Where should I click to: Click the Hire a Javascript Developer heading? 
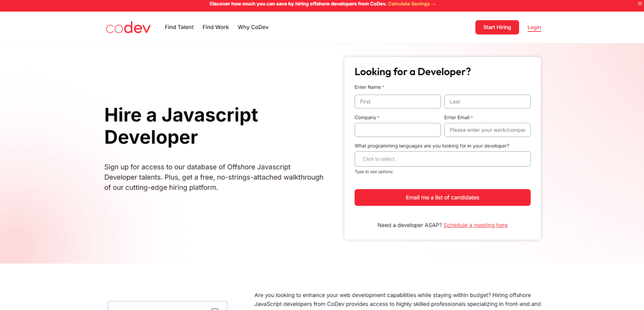point(181,126)
